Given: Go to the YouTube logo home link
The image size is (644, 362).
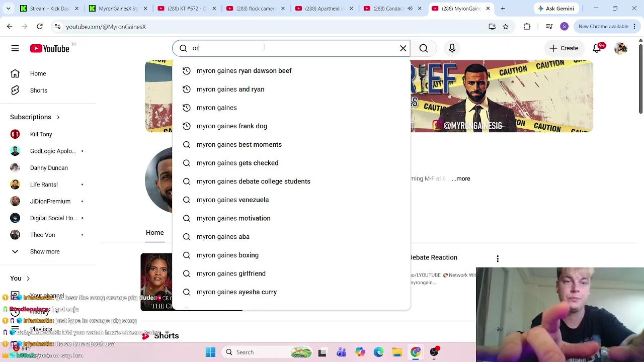Looking at the screenshot, I should click(x=49, y=48).
